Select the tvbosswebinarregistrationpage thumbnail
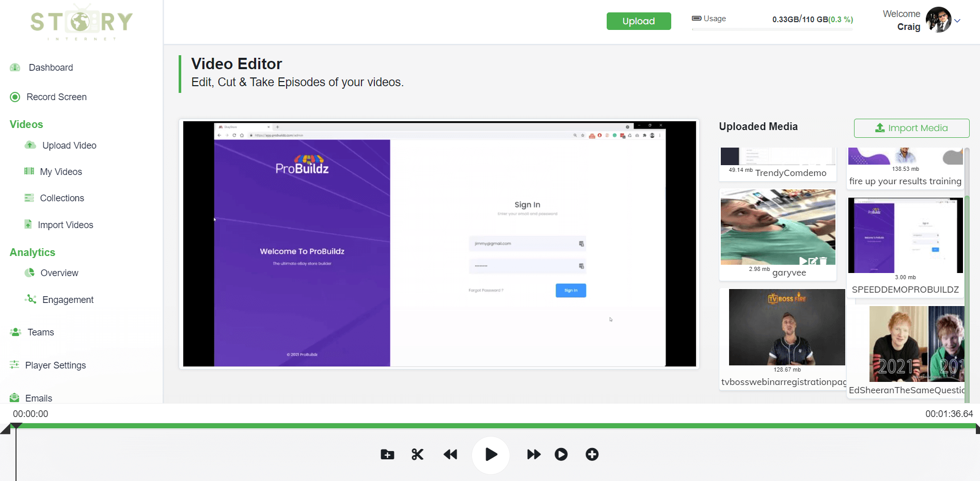 pyautogui.click(x=787, y=327)
